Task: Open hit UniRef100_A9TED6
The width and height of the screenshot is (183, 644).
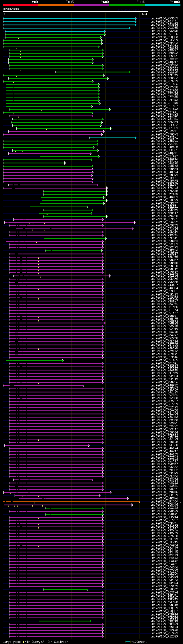Action: 164,34
